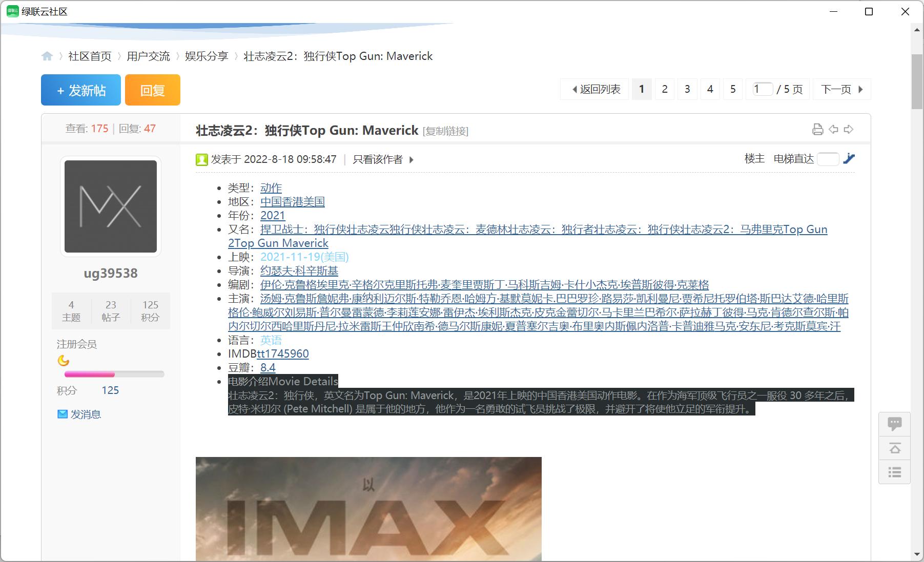The height and width of the screenshot is (562, 924).
Task: Switch to page 3 of the thread
Action: click(x=687, y=89)
